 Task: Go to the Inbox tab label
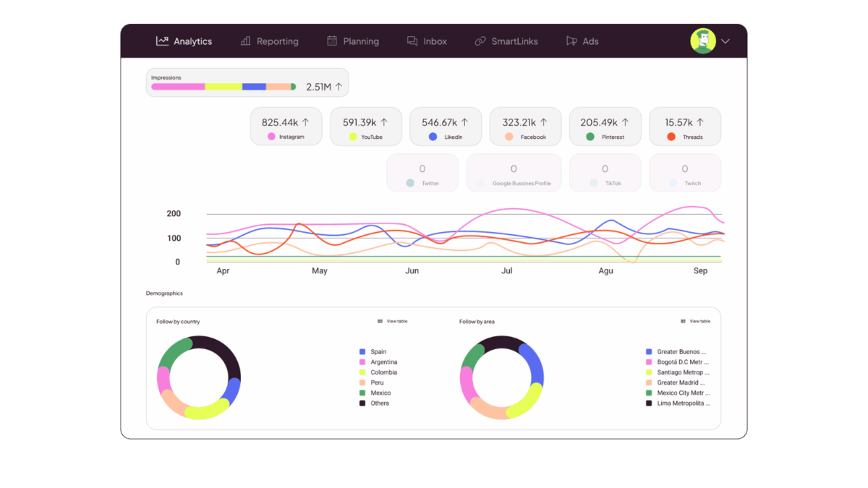coord(435,41)
